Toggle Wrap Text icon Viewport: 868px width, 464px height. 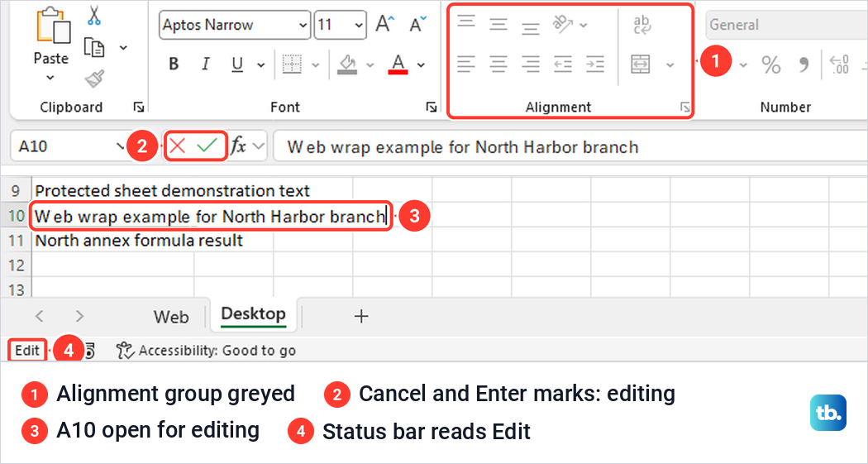[641, 25]
